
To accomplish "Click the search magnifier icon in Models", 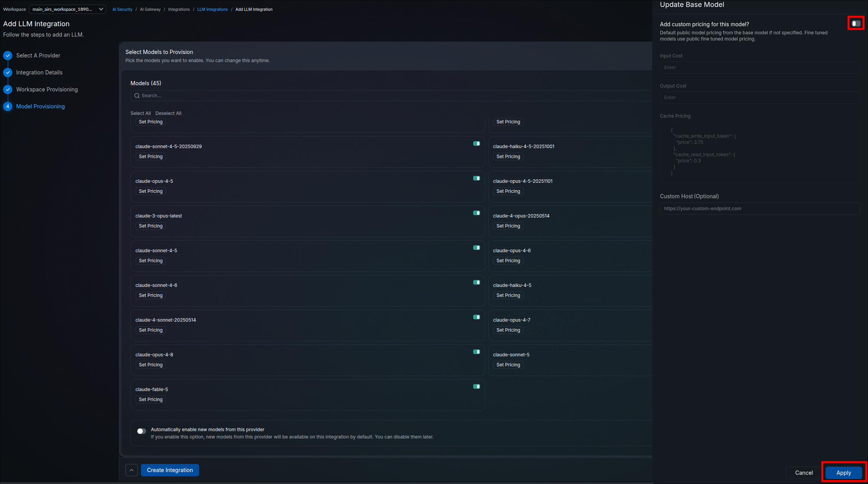I will (x=137, y=95).
